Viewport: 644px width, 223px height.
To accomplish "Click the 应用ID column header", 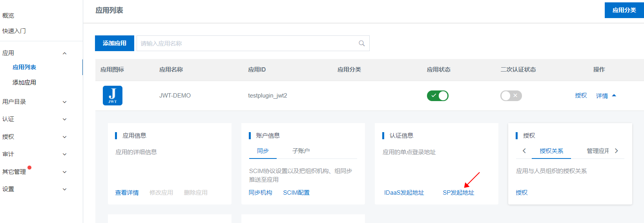I will [x=257, y=70].
